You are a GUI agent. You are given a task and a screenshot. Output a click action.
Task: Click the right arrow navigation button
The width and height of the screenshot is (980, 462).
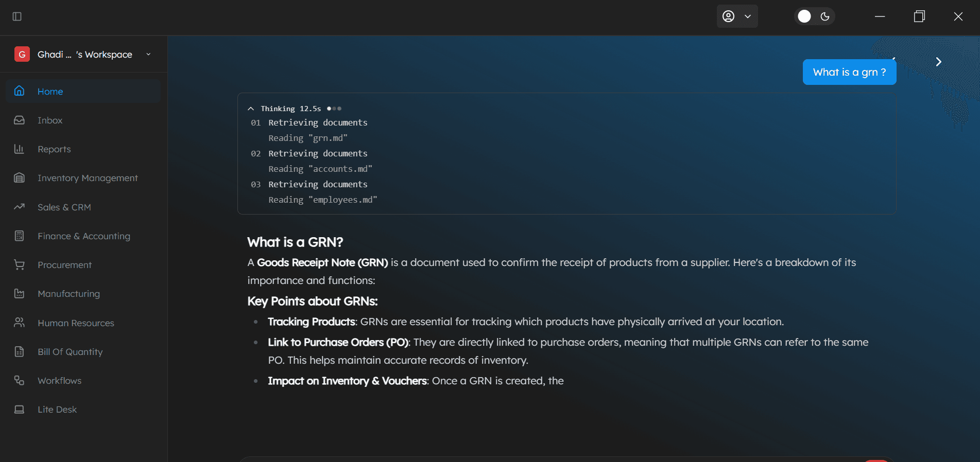pos(938,61)
